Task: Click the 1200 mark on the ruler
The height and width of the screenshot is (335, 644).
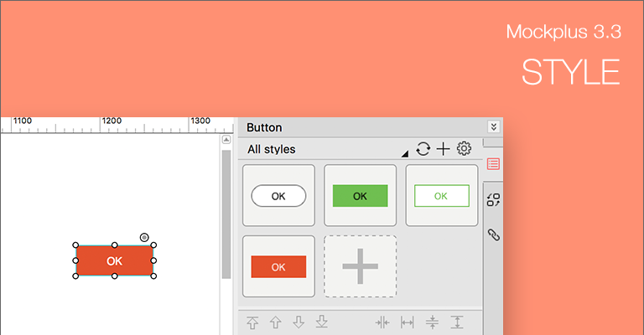Action: [112, 121]
